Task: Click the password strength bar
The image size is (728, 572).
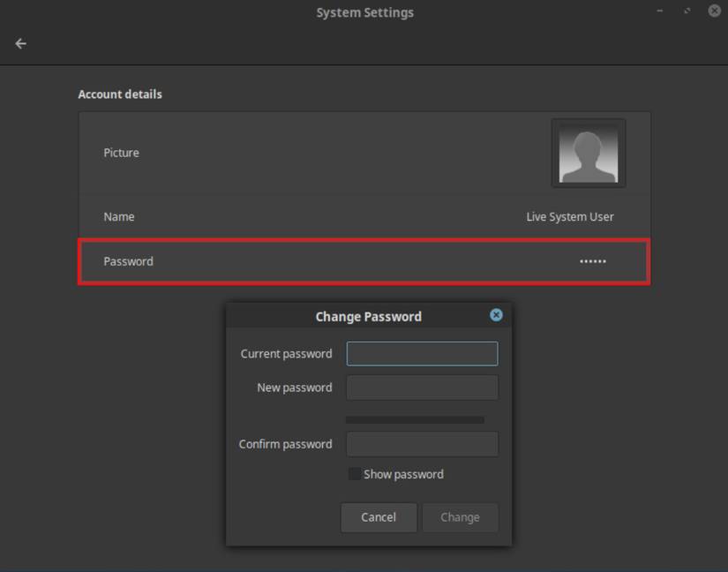Action: tap(415, 420)
